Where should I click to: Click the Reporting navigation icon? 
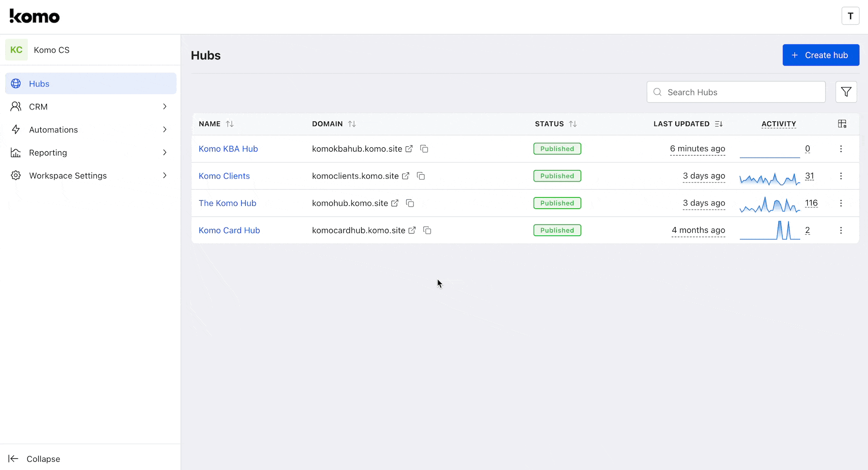coord(16,152)
